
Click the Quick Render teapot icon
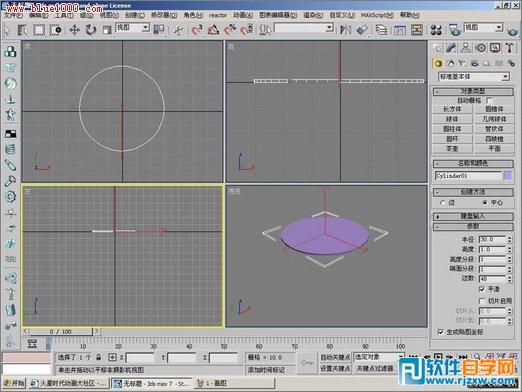click(513, 32)
